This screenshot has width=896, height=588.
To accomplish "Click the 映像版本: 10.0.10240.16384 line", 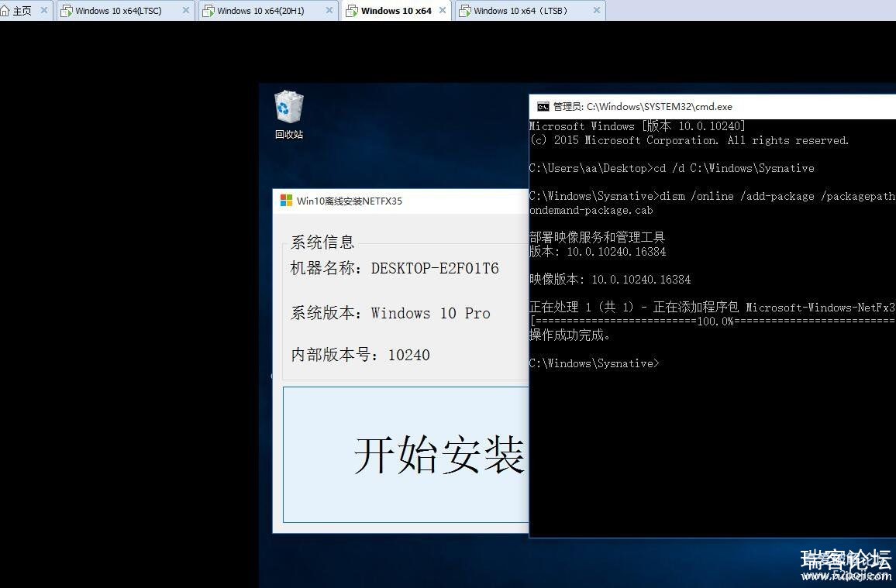I will coord(610,279).
